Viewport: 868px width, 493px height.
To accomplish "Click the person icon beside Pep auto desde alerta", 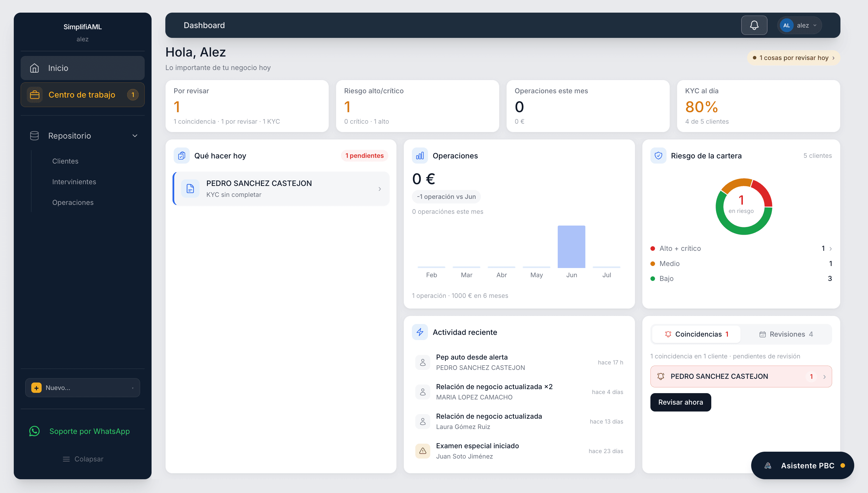I will point(423,362).
